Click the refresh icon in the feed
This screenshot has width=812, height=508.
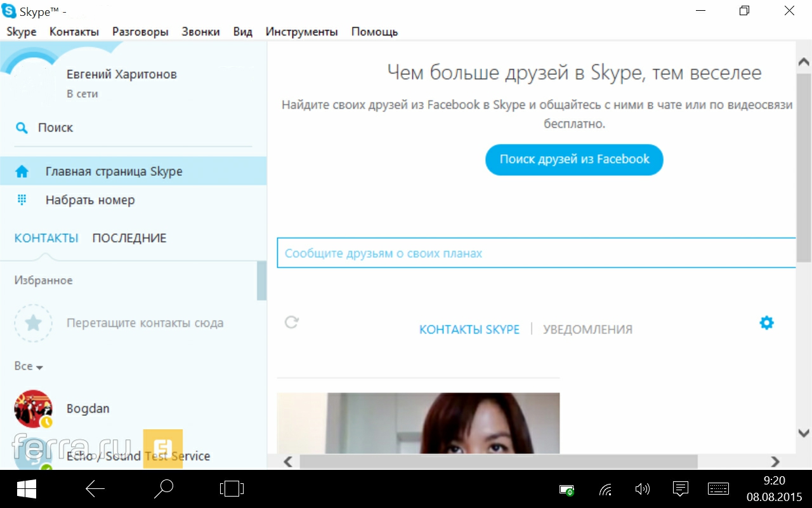pos(291,323)
